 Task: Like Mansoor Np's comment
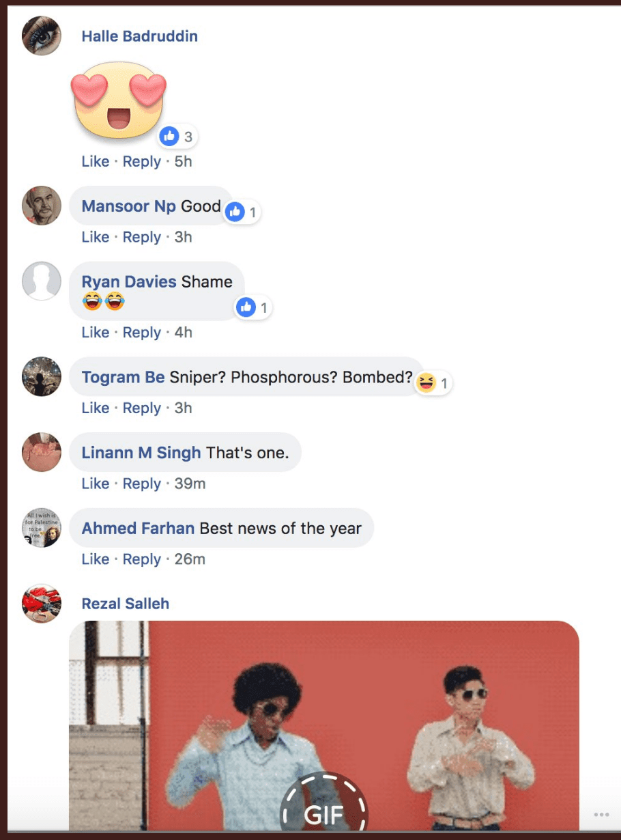95,237
